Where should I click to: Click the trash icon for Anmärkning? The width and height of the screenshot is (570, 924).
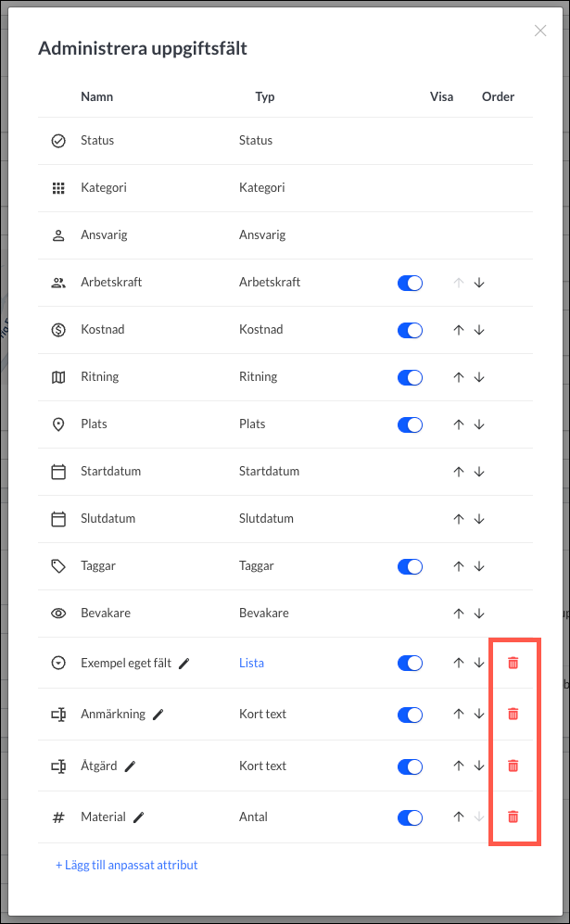click(x=513, y=715)
